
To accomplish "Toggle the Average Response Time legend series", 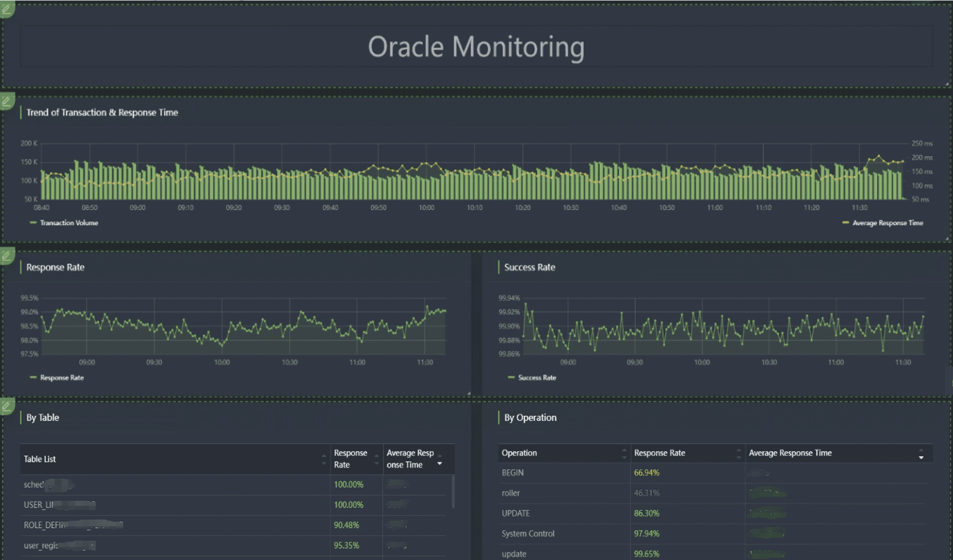I will [x=882, y=223].
